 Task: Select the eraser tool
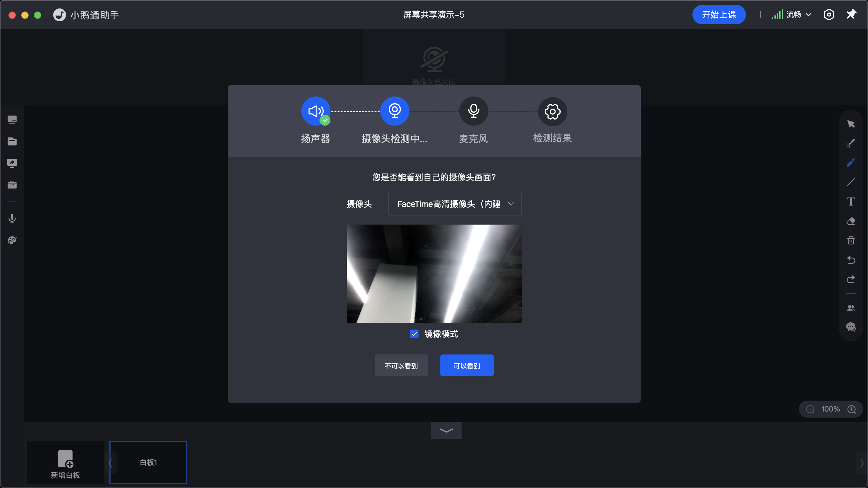[x=851, y=221]
